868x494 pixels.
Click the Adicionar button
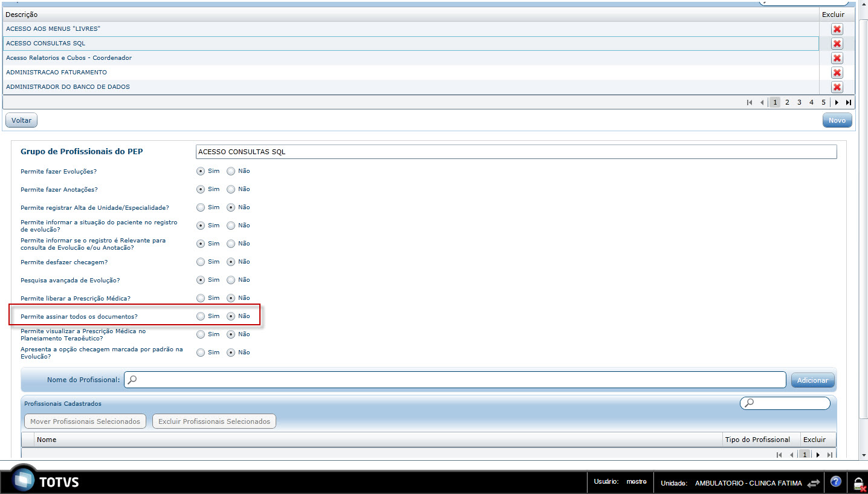(812, 380)
